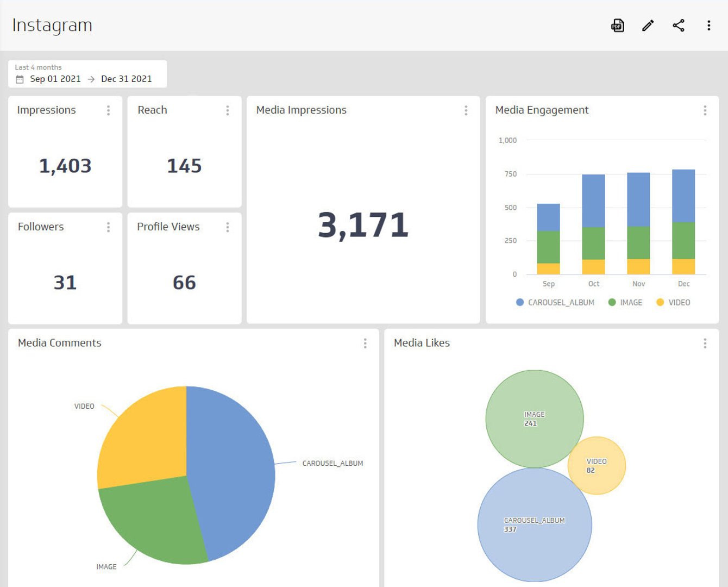Open Media Engagement widget options menu
The width and height of the screenshot is (728, 587).
click(705, 110)
